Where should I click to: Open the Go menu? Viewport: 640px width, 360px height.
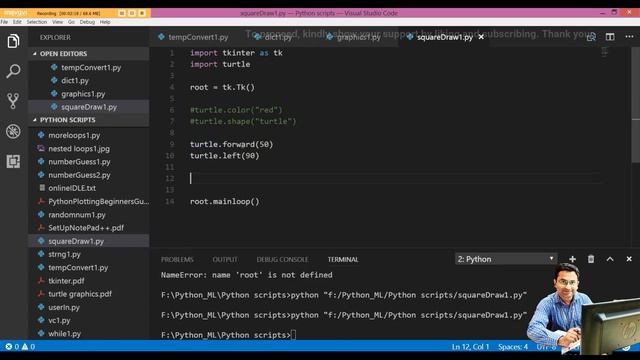click(71, 22)
